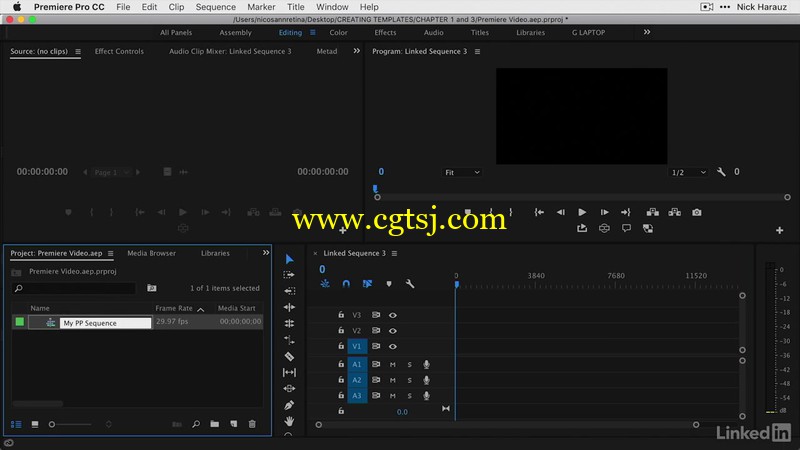Image resolution: width=800 pixels, height=450 pixels.
Task: Toggle V2 track output eye
Action: 392,331
